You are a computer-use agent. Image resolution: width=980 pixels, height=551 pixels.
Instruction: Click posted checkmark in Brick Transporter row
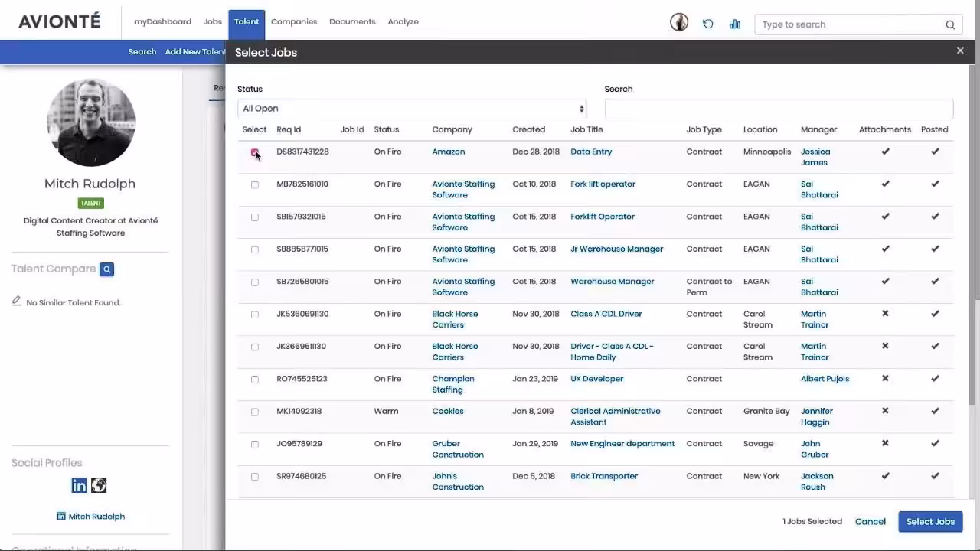tap(935, 476)
